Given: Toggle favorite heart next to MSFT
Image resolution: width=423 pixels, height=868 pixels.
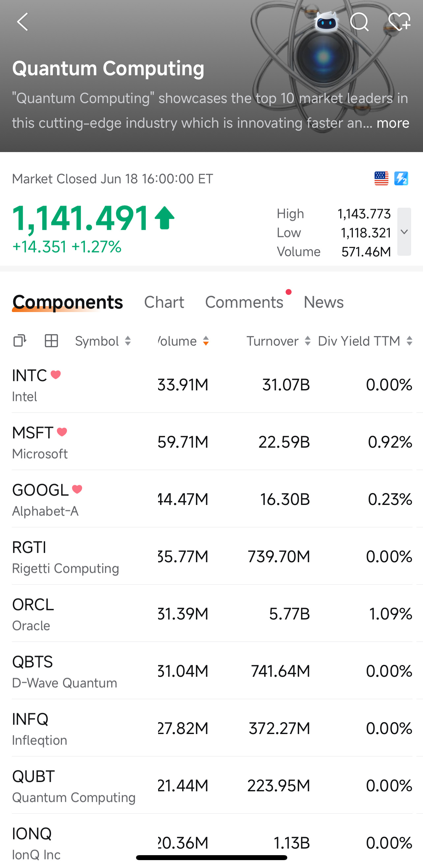Looking at the screenshot, I should [x=62, y=432].
